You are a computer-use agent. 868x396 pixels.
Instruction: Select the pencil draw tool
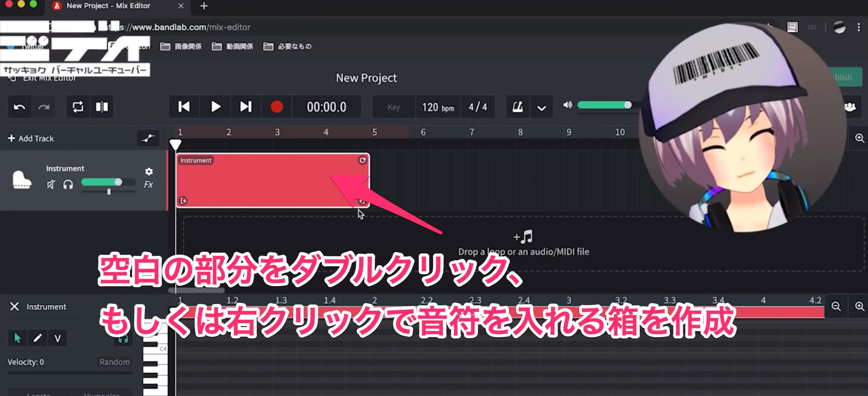point(37,338)
